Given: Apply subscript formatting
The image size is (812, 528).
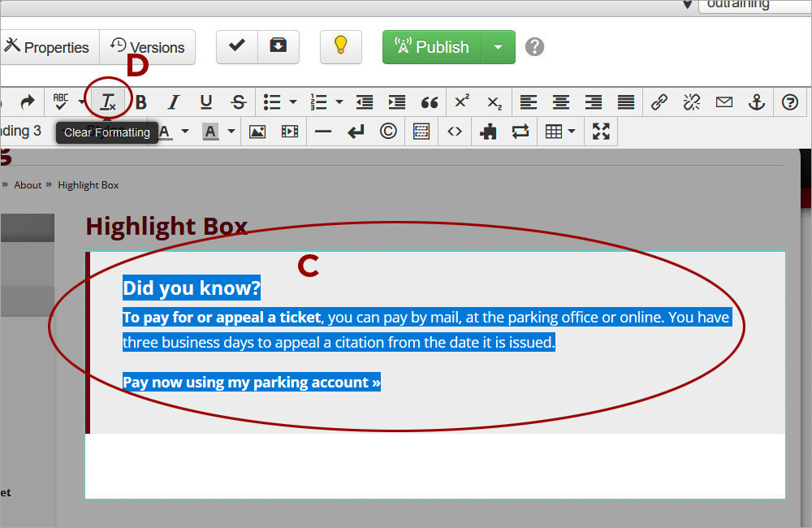Looking at the screenshot, I should coord(495,102).
